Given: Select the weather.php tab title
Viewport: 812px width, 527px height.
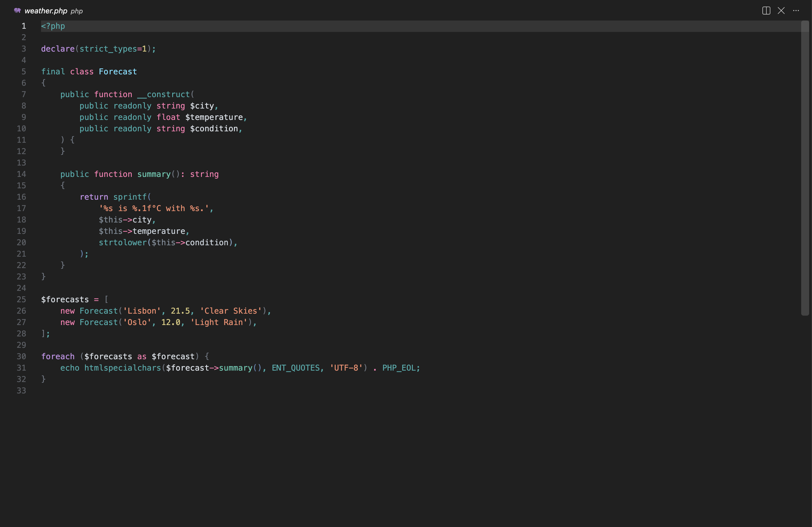Looking at the screenshot, I should pyautogui.click(x=46, y=11).
